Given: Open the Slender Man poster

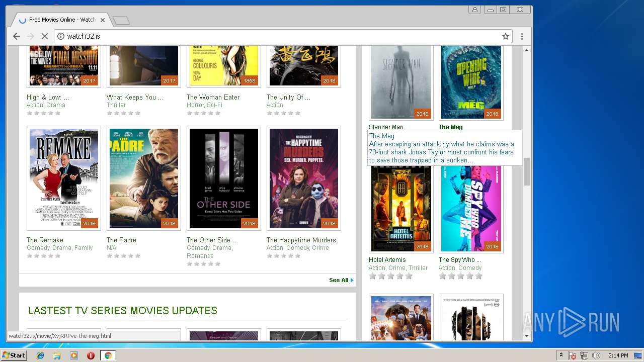Looking at the screenshot, I should click(x=401, y=82).
